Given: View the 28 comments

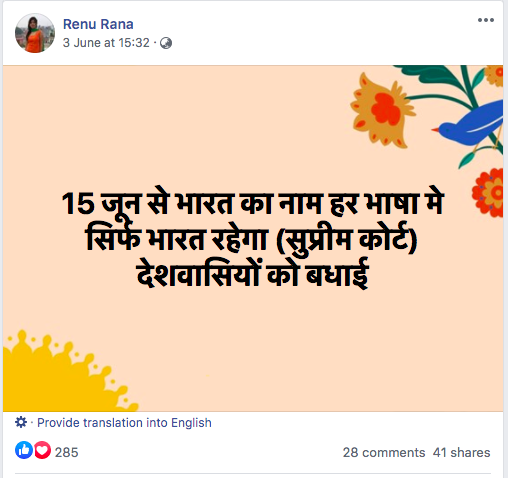Looking at the screenshot, I should 384,452.
